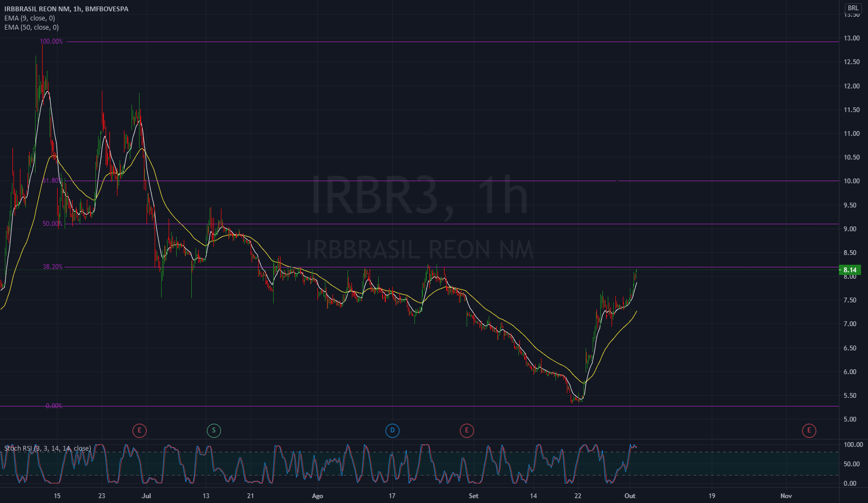Viewport: 868px width, 503px height.
Task: Click the 8.50 price axis label
Action: [x=850, y=253]
